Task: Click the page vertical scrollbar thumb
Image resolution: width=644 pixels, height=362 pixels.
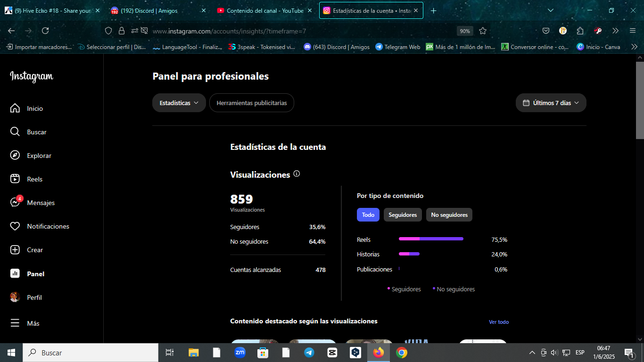Action: coord(640,100)
